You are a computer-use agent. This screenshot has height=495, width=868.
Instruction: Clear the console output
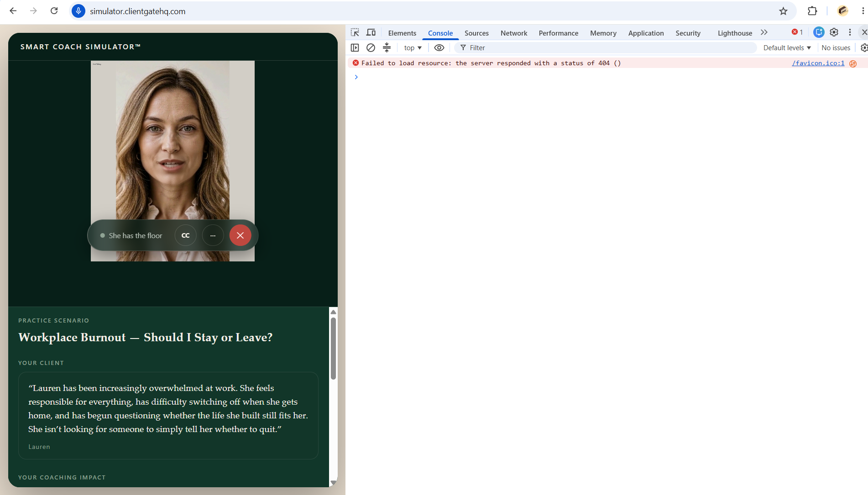(x=371, y=47)
